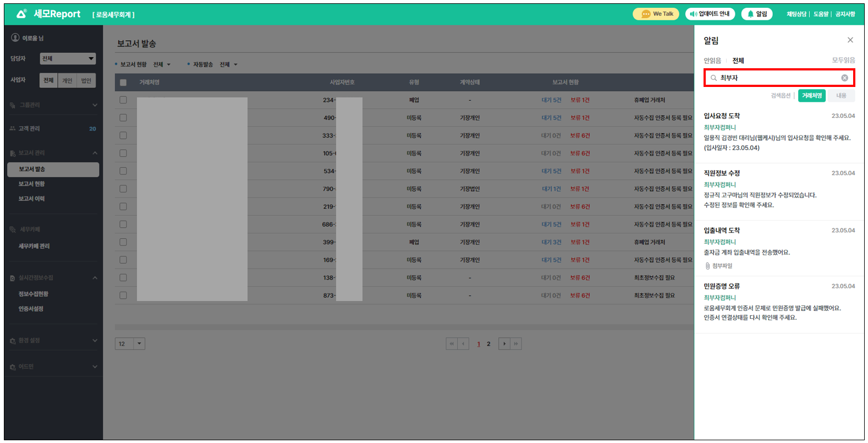
Task: Jump to last page arrow
Action: click(x=516, y=344)
